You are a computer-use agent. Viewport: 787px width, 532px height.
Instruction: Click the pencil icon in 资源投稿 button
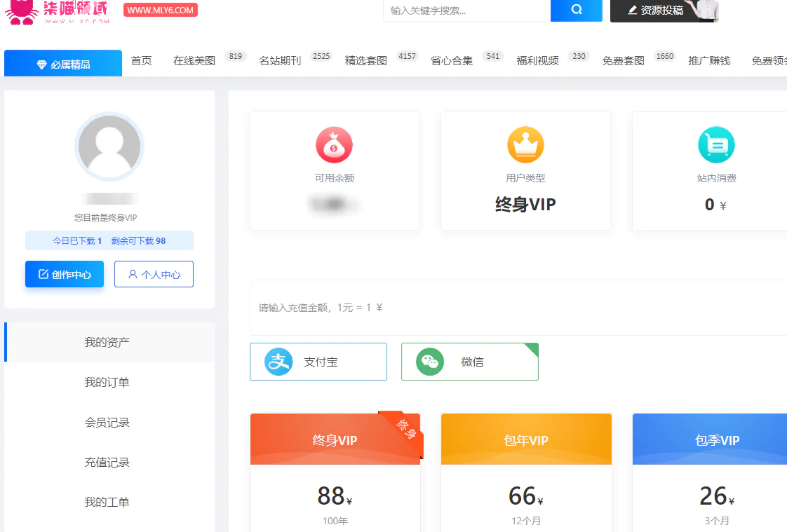[633, 10]
